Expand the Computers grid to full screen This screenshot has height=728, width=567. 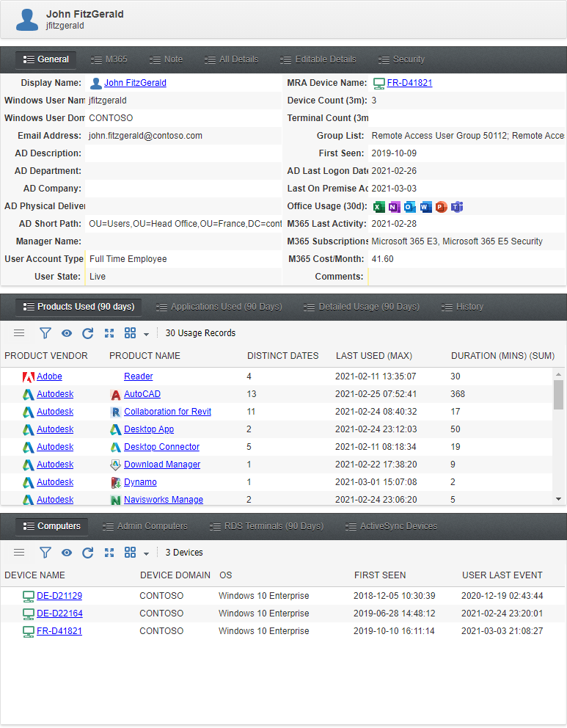click(109, 553)
